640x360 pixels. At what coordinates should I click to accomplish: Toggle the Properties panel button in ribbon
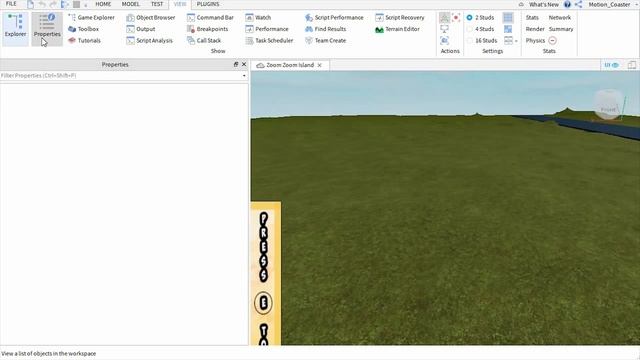[47, 28]
